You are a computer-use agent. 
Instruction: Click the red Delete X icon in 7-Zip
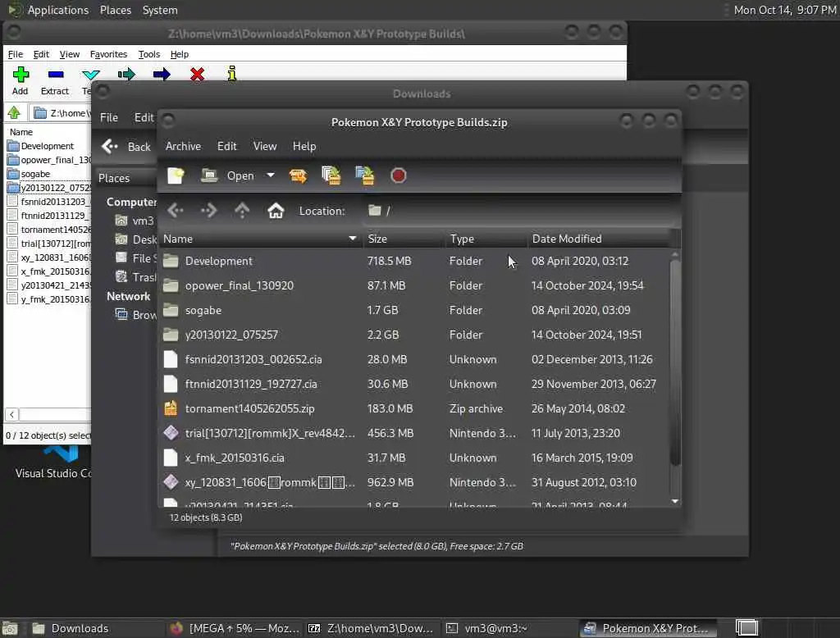197,74
